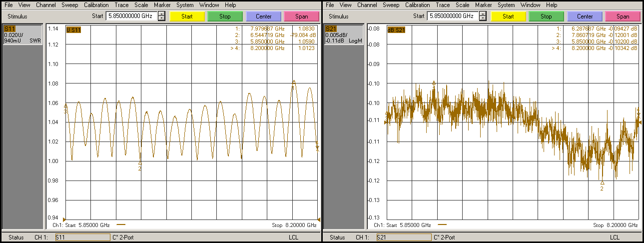Open Sweep menu in left window
The image size is (644, 243).
(x=69, y=5)
